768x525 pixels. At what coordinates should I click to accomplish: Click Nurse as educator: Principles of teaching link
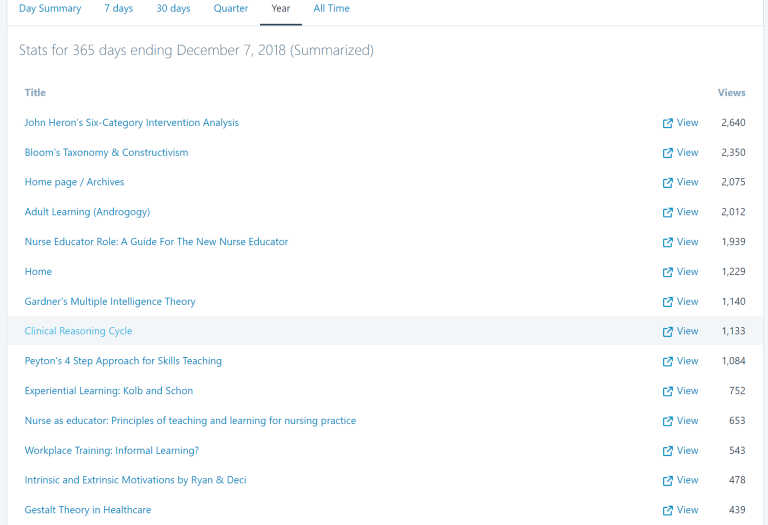point(190,421)
